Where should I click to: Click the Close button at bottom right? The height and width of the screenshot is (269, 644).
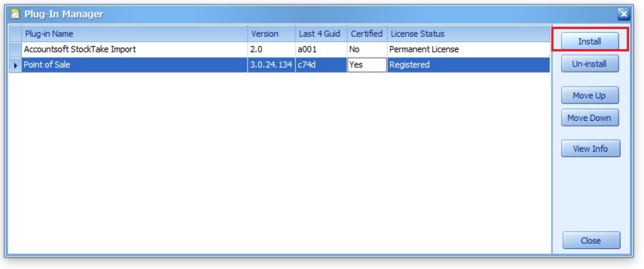[590, 241]
